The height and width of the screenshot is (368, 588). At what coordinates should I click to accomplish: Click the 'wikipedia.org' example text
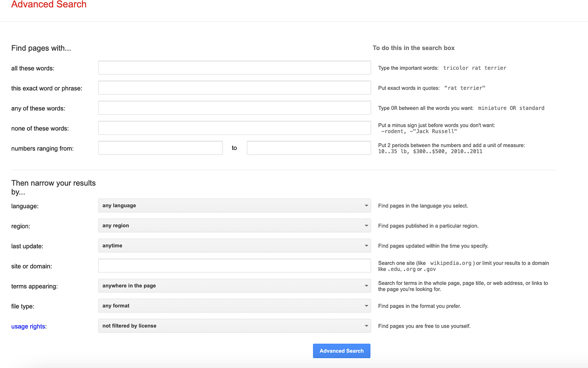(451, 263)
